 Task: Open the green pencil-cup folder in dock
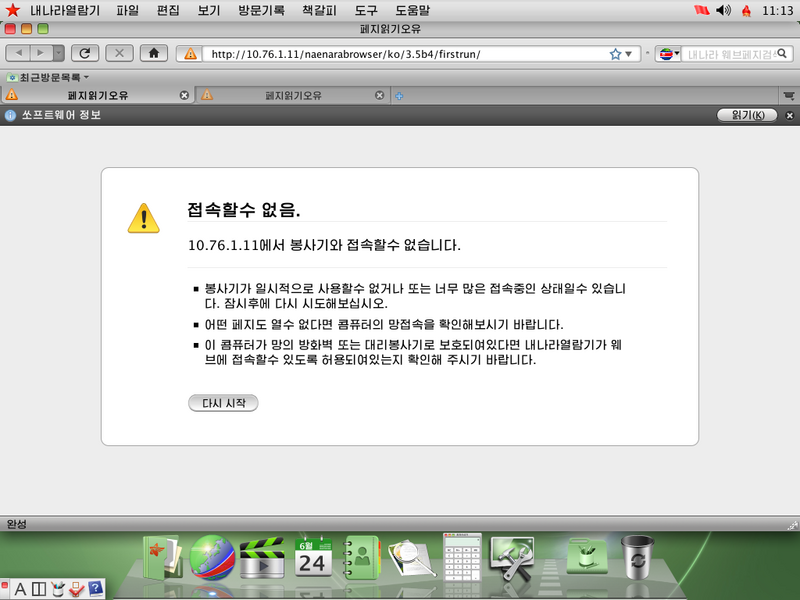[x=587, y=557]
